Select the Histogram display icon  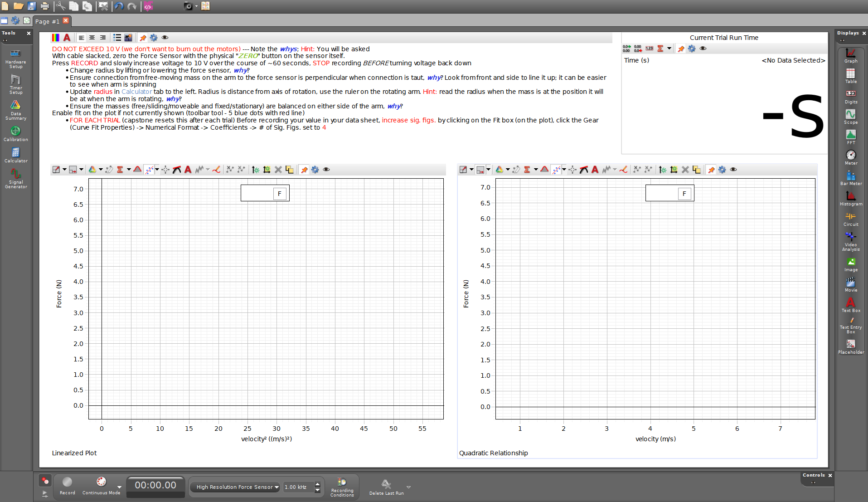click(850, 198)
